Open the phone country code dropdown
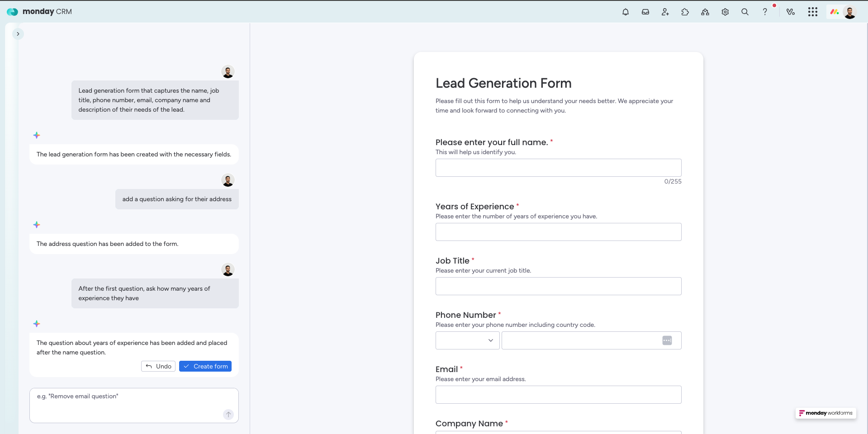The image size is (868, 434). (467, 340)
